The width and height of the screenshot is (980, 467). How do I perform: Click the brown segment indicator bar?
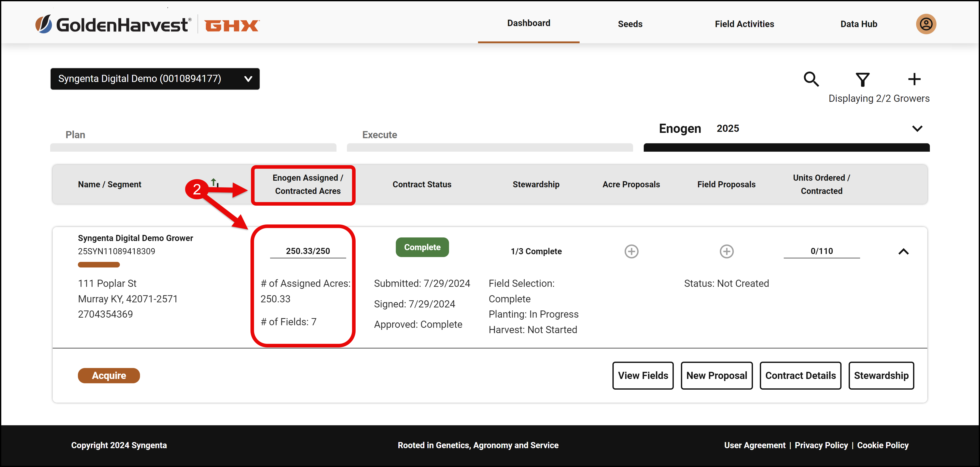click(99, 265)
